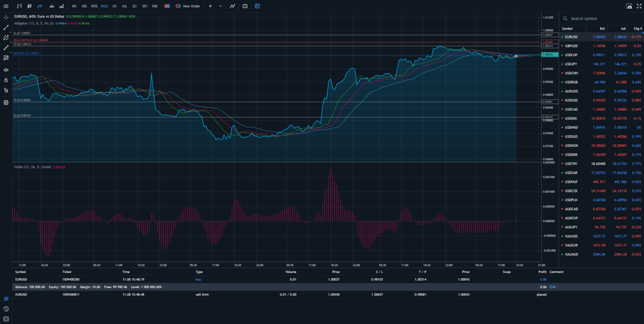The width and height of the screenshot is (644, 324).
Task: Select the equidistant channel drawing tool
Action: point(5,37)
